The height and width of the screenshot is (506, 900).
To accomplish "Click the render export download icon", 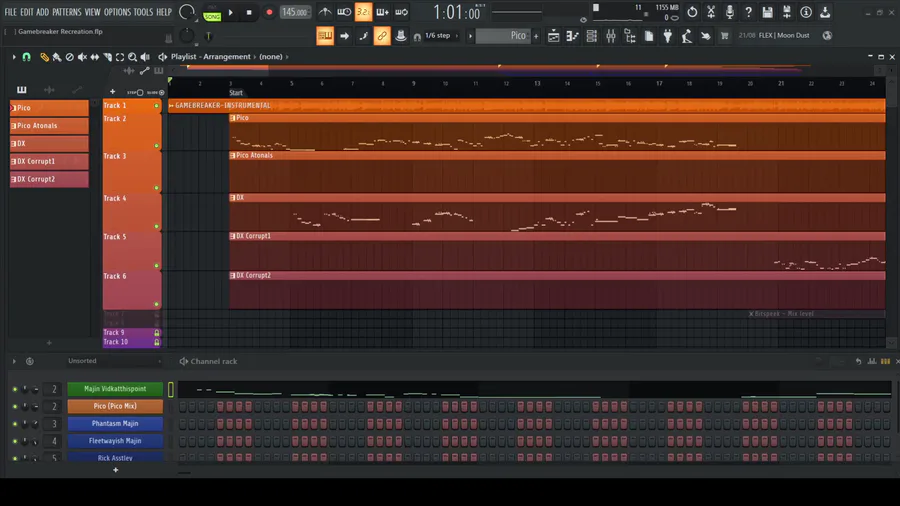I will pyautogui.click(x=825, y=12).
